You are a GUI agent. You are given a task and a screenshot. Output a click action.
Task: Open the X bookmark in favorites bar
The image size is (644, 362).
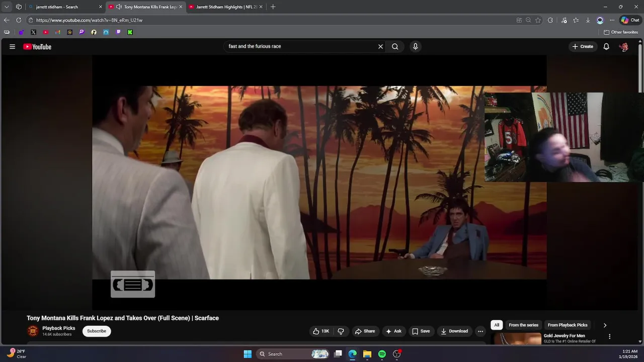coord(33,32)
